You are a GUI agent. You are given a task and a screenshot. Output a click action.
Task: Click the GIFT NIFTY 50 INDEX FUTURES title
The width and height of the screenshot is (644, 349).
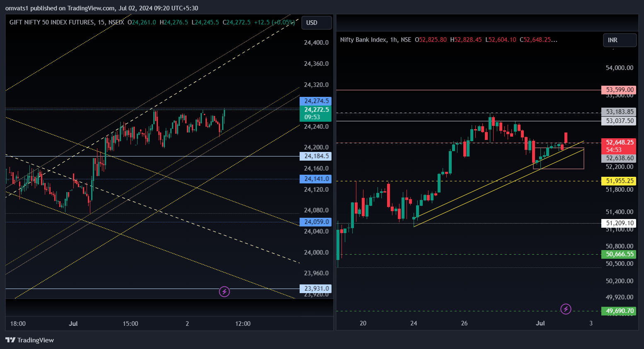click(52, 22)
